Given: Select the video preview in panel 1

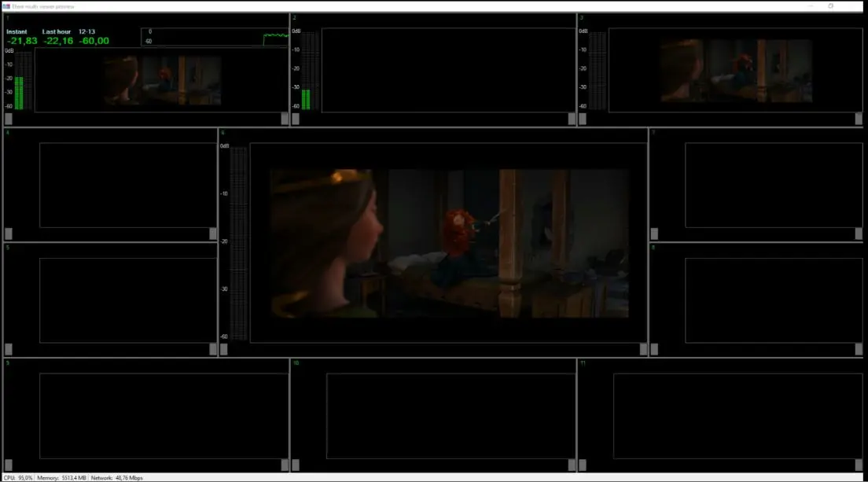Looking at the screenshot, I should [x=161, y=79].
